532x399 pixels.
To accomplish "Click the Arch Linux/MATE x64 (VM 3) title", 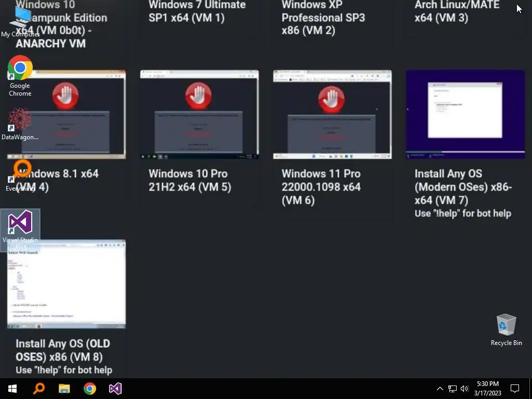I will pyautogui.click(x=457, y=11).
